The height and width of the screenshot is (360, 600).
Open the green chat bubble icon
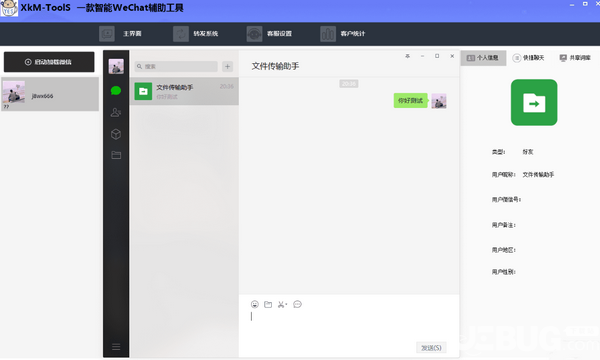click(x=116, y=91)
